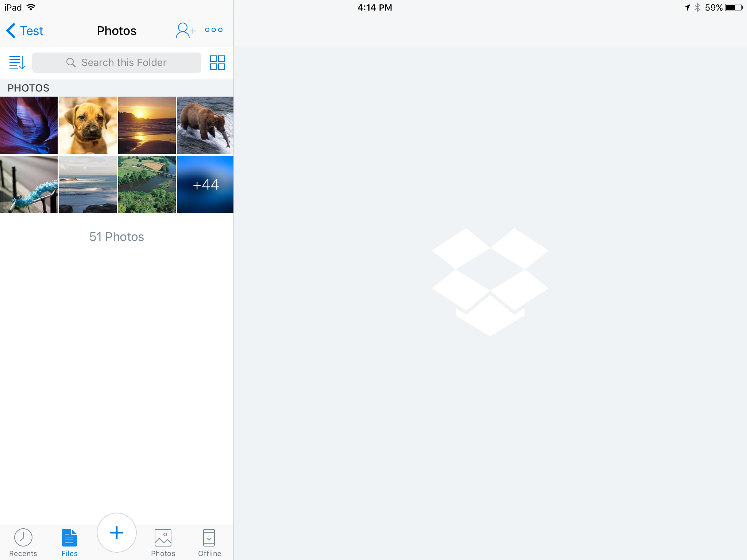Screen dimensions: 747x560
Task: Open the Recents tab
Action: coord(23,542)
